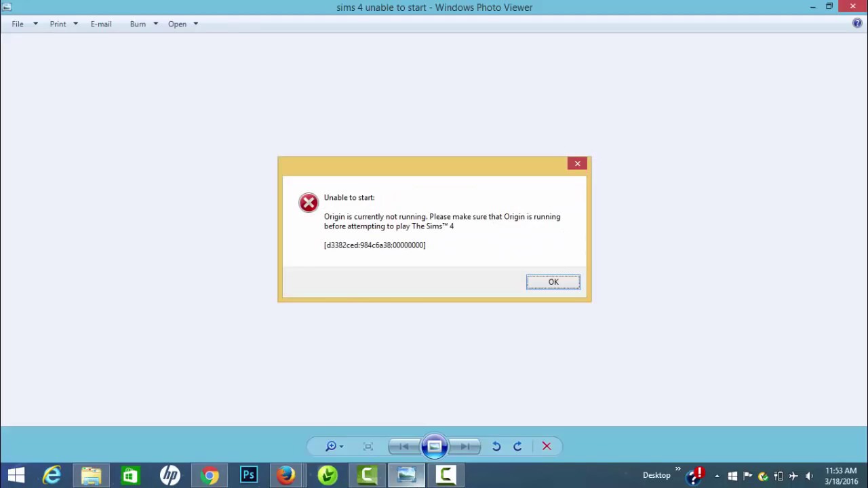Click airplane mode network icon
Image resolution: width=868 pixels, height=488 pixels.
(x=794, y=476)
